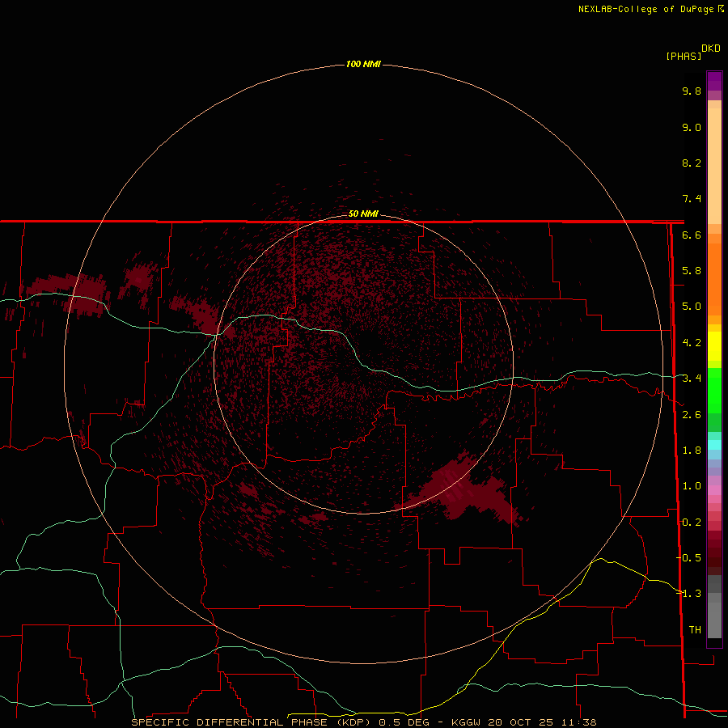Click the -1.3 color scale value
Viewport: 728px width, 728px height.
[688, 595]
